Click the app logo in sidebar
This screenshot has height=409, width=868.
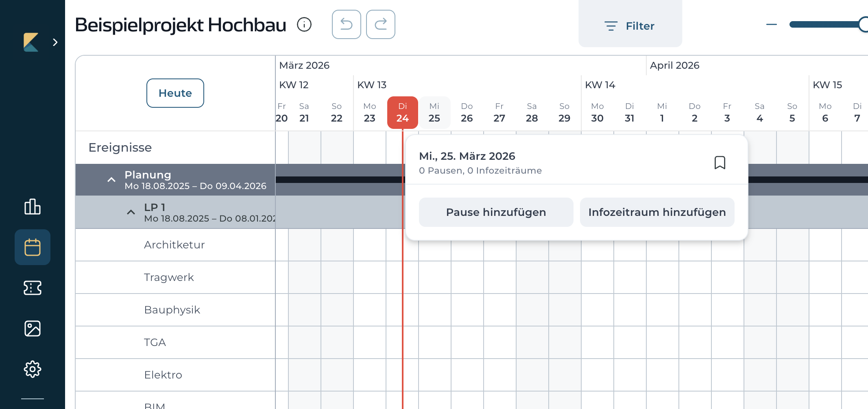pos(31,42)
